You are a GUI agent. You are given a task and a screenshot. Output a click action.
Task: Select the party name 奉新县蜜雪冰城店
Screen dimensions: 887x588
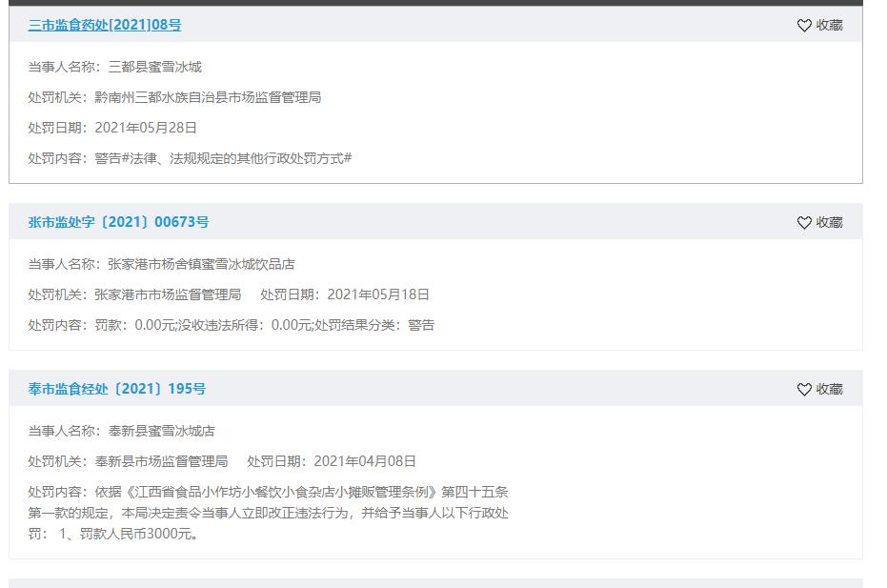tap(161, 431)
